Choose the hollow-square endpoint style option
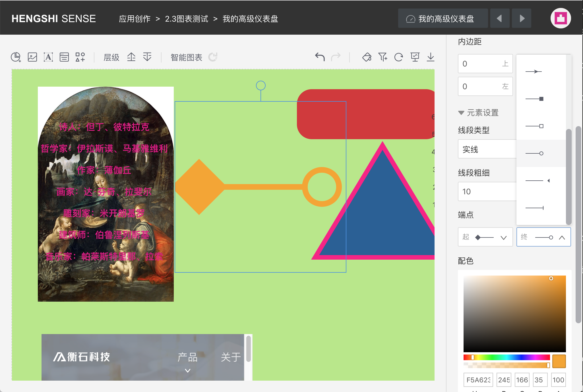Screen dimensions: 583x392 click(x=541, y=126)
